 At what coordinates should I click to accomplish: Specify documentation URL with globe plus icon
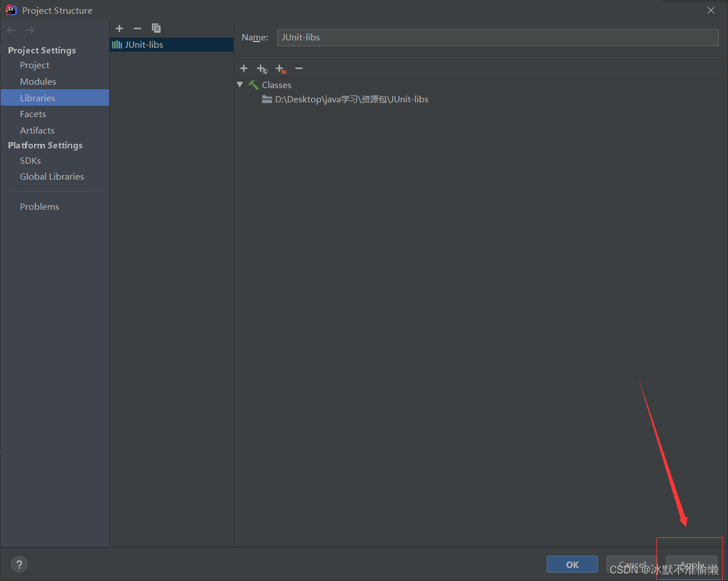[262, 69]
